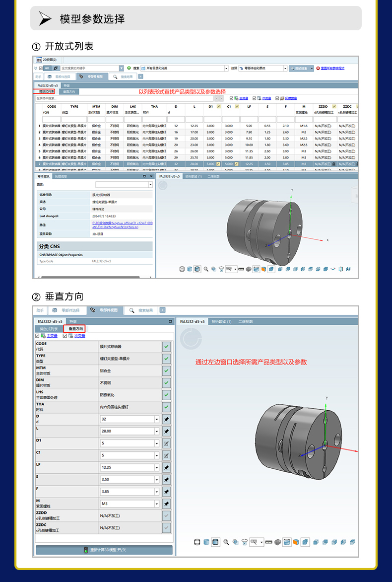Click the edit pencil icon for D1
Image resolution: width=392 pixels, height=582 pixels.
pos(166,443)
